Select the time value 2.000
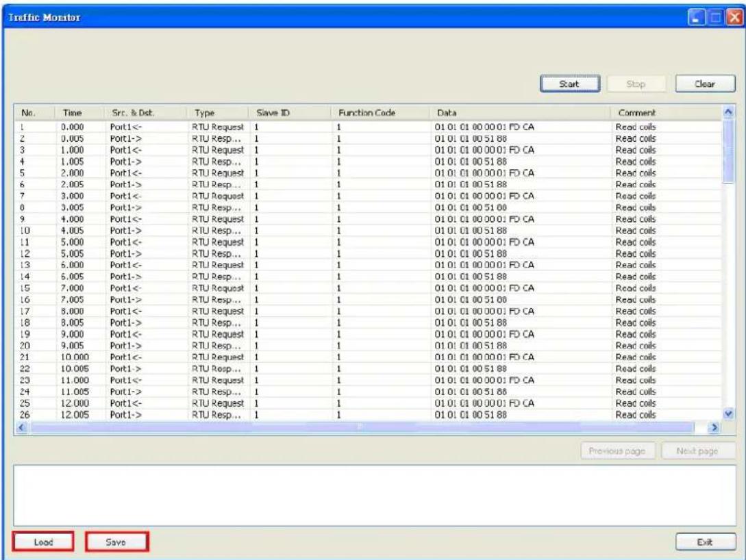This screenshot has width=746, height=560. pyautogui.click(x=73, y=173)
